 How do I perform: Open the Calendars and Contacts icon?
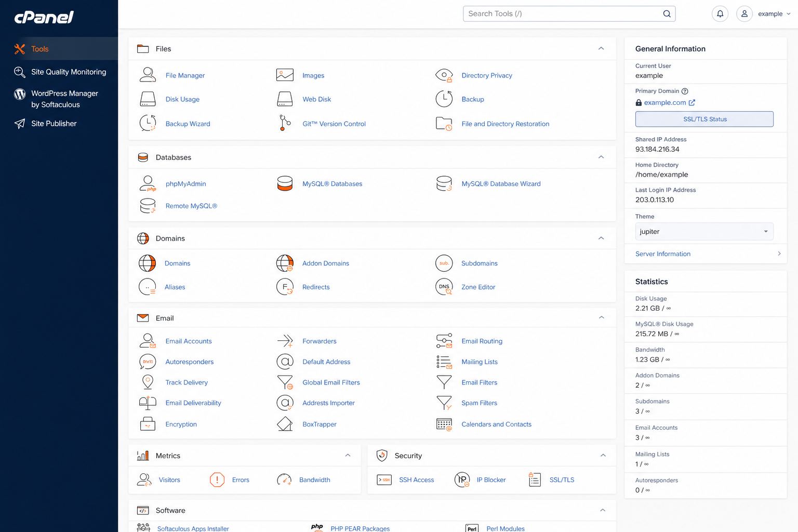pyautogui.click(x=444, y=424)
